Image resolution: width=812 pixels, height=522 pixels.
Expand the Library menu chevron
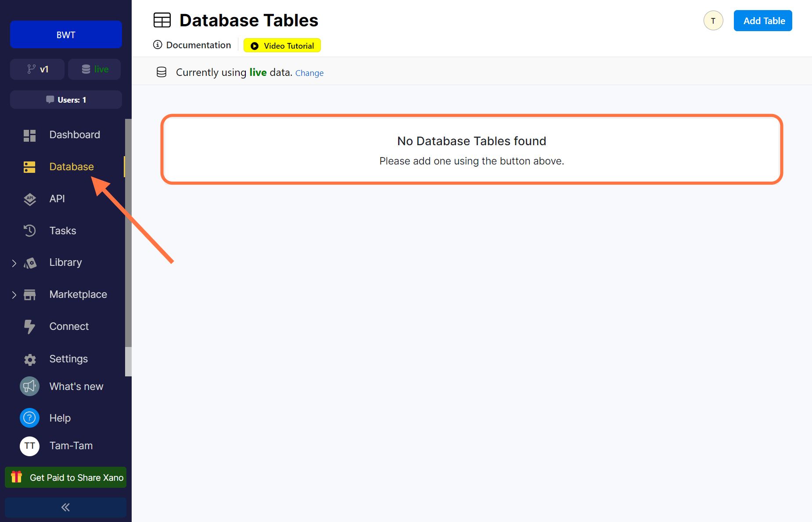[x=14, y=263]
